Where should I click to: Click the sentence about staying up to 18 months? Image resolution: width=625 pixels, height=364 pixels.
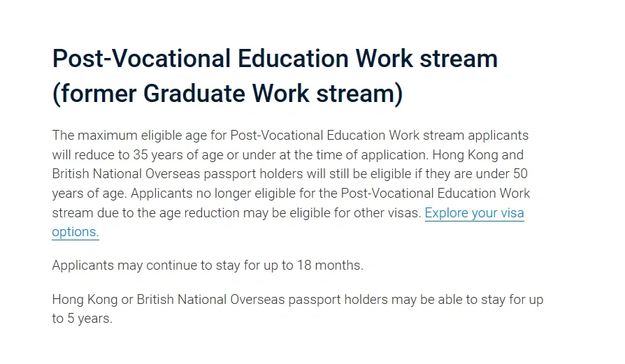[208, 265]
